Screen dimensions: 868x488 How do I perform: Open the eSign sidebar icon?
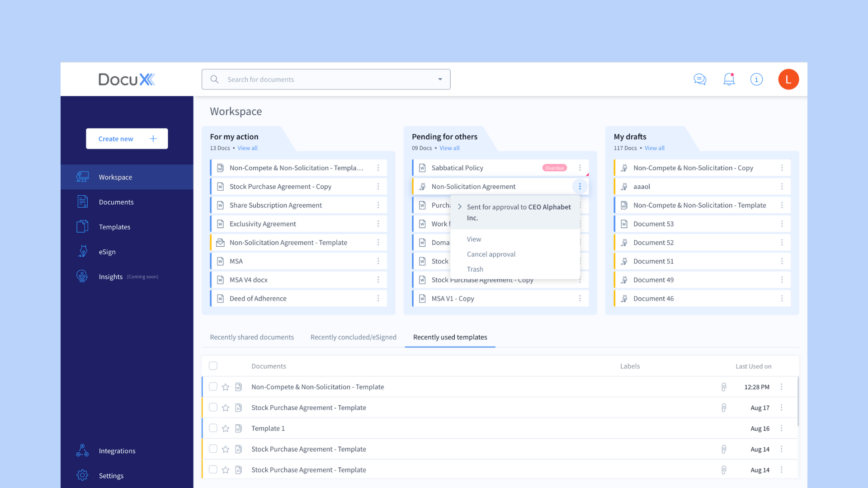[x=83, y=252]
